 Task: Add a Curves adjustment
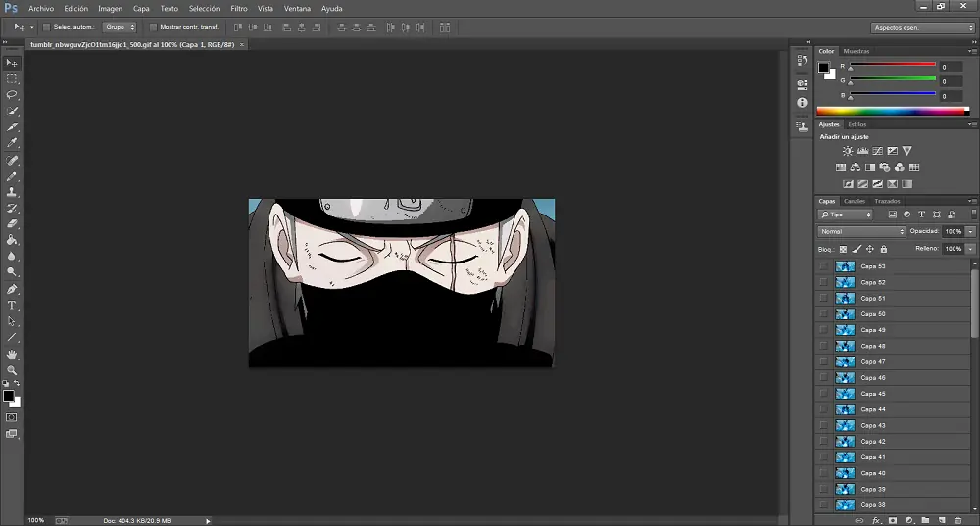(877, 151)
